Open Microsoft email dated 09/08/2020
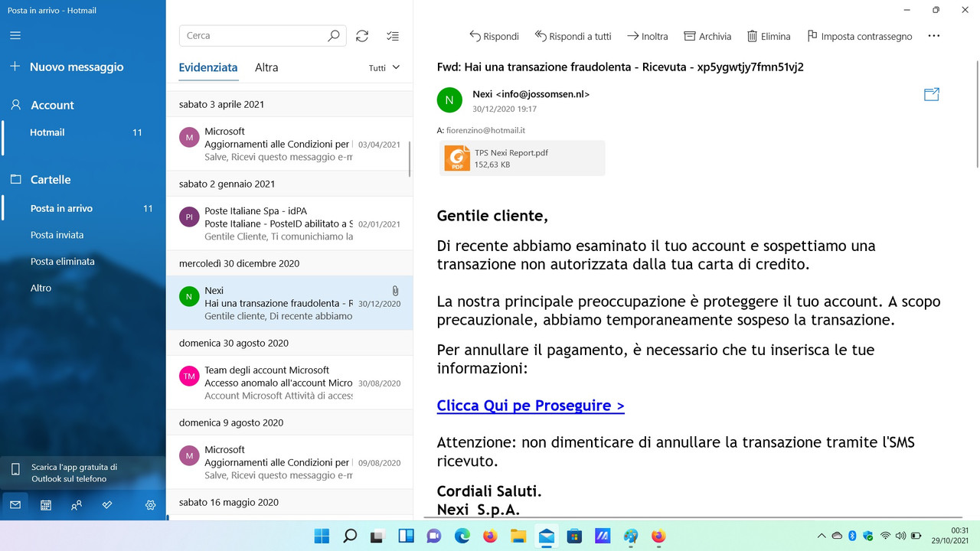This screenshot has height=551, width=980. (289, 462)
